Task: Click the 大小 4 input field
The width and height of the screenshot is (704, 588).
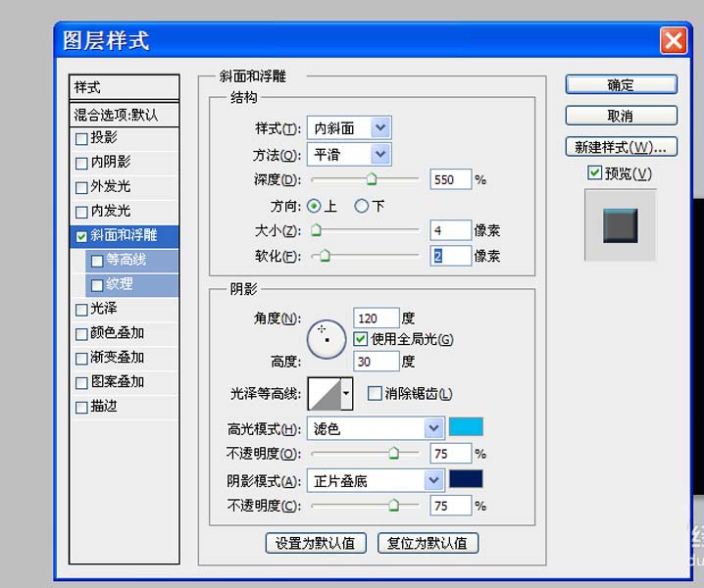Action: (450, 230)
